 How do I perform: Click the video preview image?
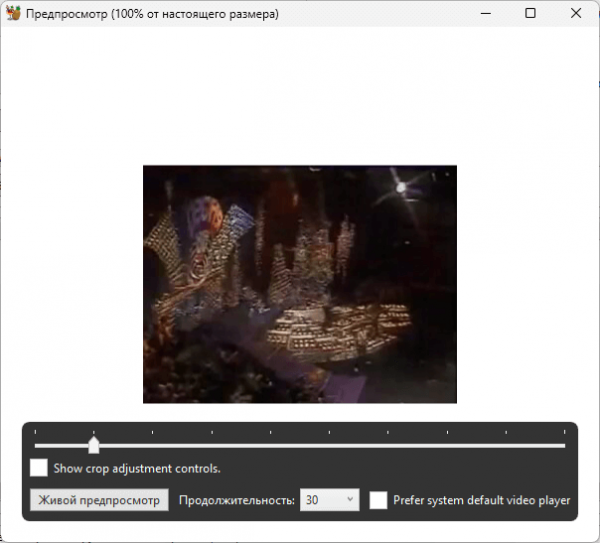[x=300, y=284]
